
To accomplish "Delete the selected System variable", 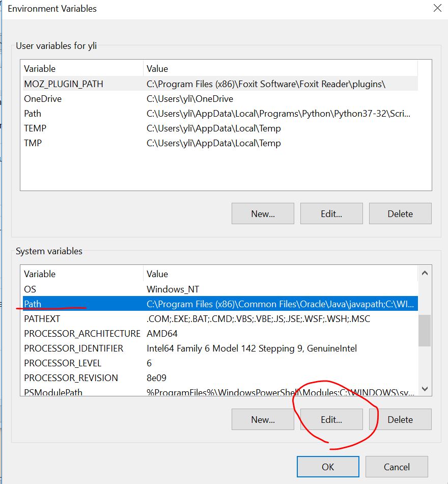I will 400,419.
